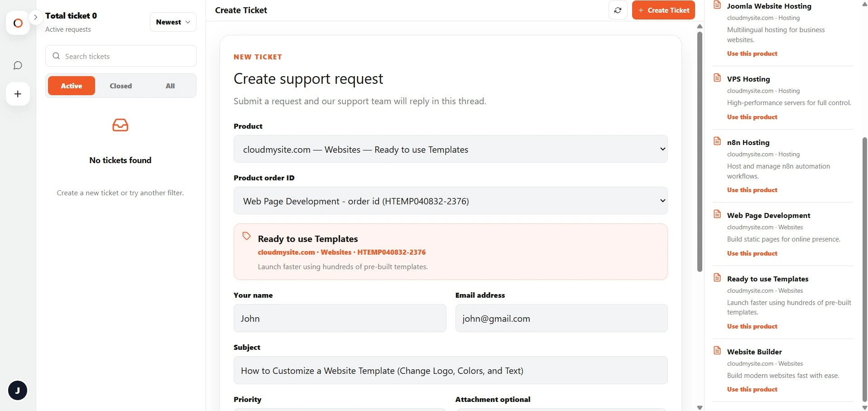Click the search magnifier icon
Viewport: 868px width, 411px height.
56,56
